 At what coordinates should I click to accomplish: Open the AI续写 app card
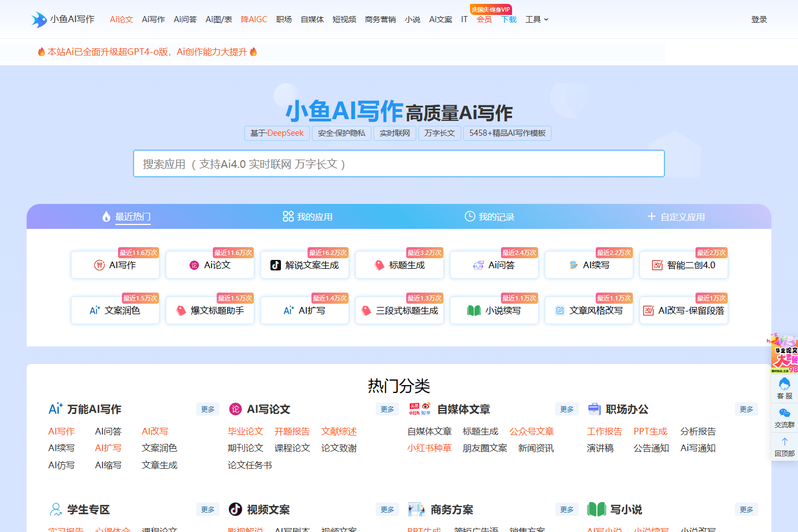(589, 265)
